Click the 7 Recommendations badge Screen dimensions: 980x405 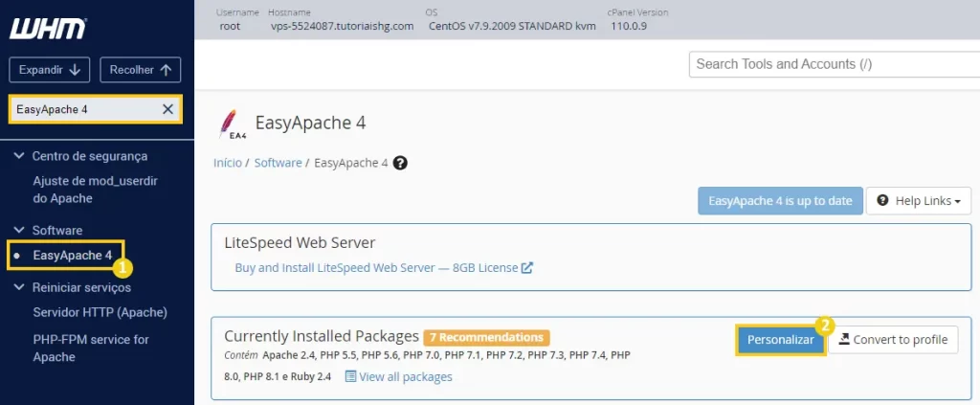486,337
